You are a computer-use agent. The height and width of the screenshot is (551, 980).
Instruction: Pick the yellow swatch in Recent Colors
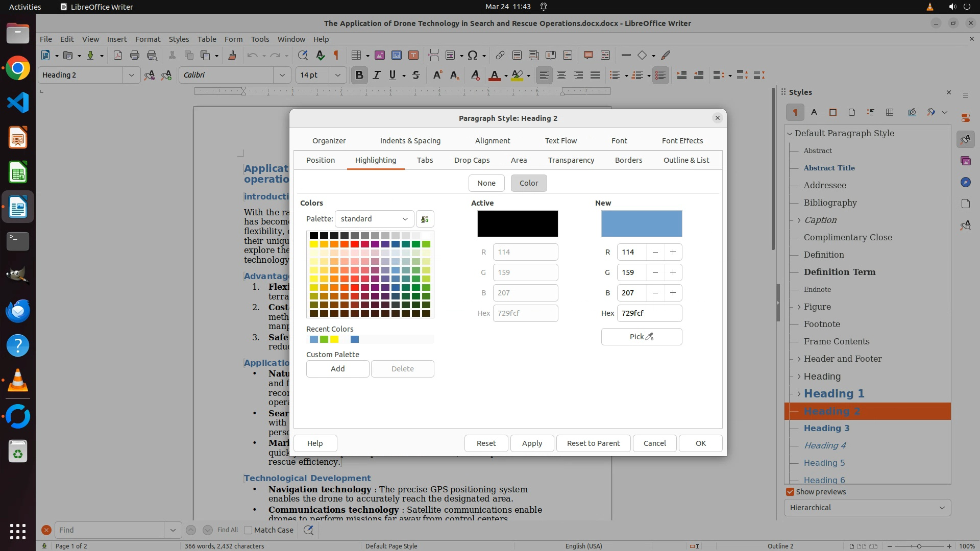[x=334, y=339]
